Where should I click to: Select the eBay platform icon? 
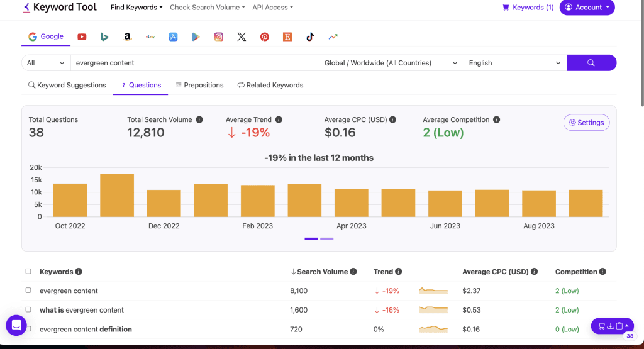[x=150, y=37]
